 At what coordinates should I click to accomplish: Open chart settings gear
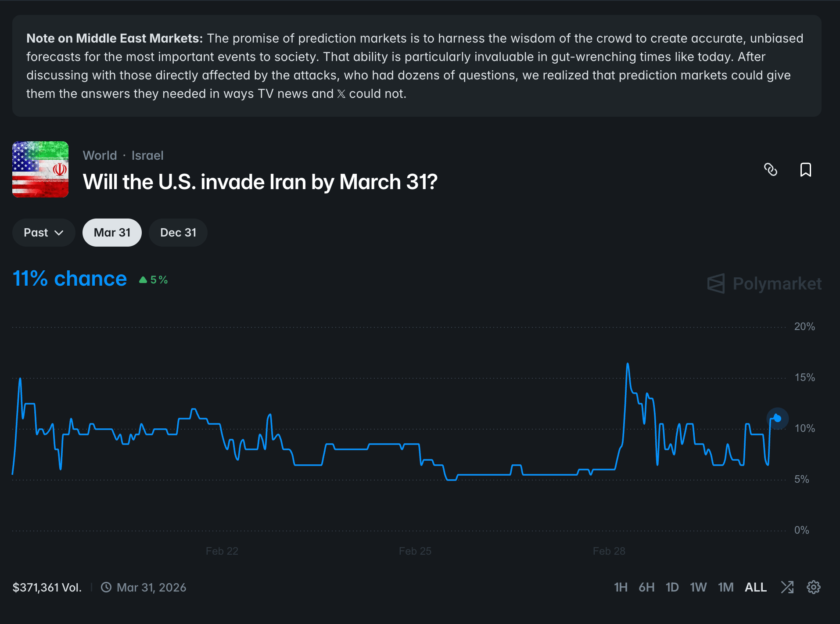coord(814,587)
